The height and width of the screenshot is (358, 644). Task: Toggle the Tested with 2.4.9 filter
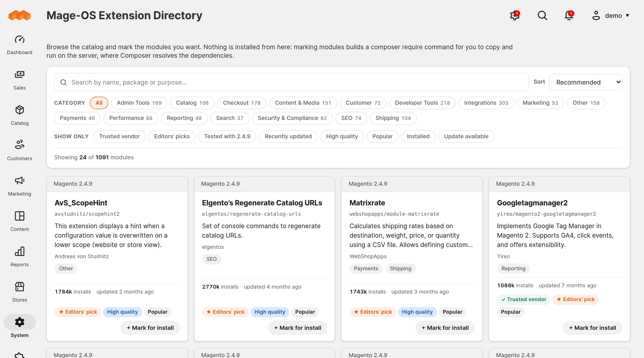coord(227,136)
